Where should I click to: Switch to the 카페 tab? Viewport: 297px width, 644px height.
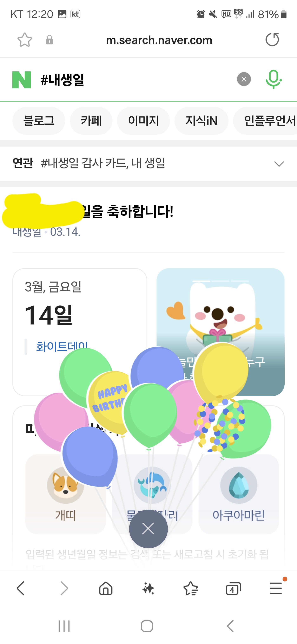(x=91, y=121)
